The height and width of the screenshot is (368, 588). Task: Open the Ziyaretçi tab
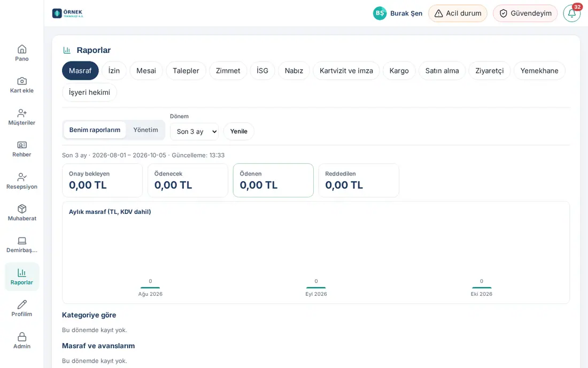(489, 71)
